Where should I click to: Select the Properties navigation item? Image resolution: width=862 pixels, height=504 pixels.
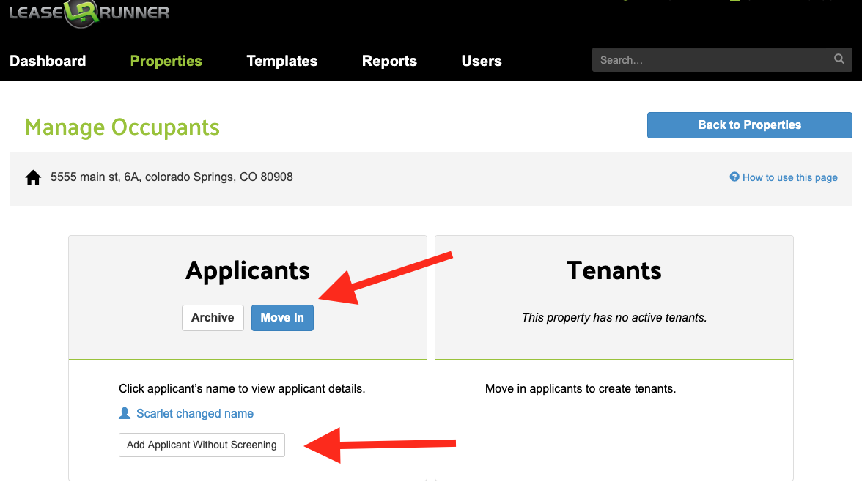point(166,61)
